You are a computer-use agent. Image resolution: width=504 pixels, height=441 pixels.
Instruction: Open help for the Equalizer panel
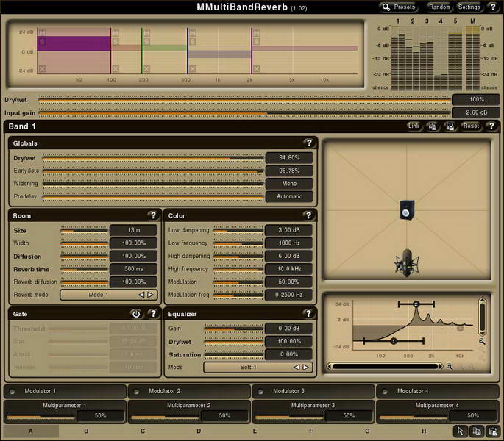[x=308, y=313]
